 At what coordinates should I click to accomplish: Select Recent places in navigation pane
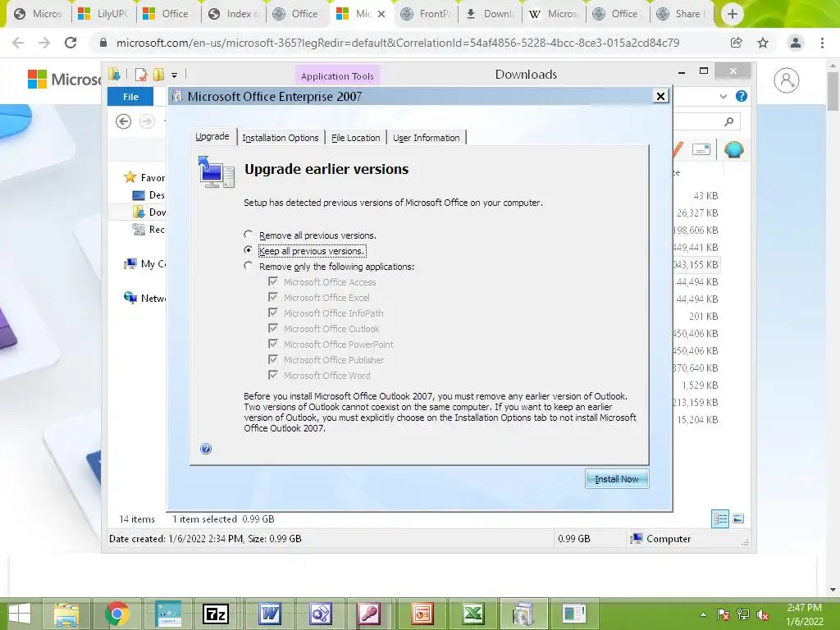[x=148, y=230]
